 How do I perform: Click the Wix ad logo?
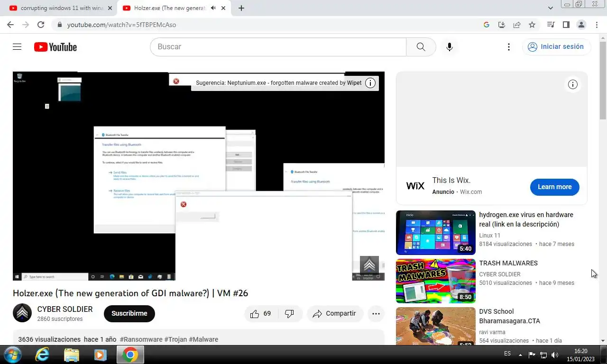415,186
